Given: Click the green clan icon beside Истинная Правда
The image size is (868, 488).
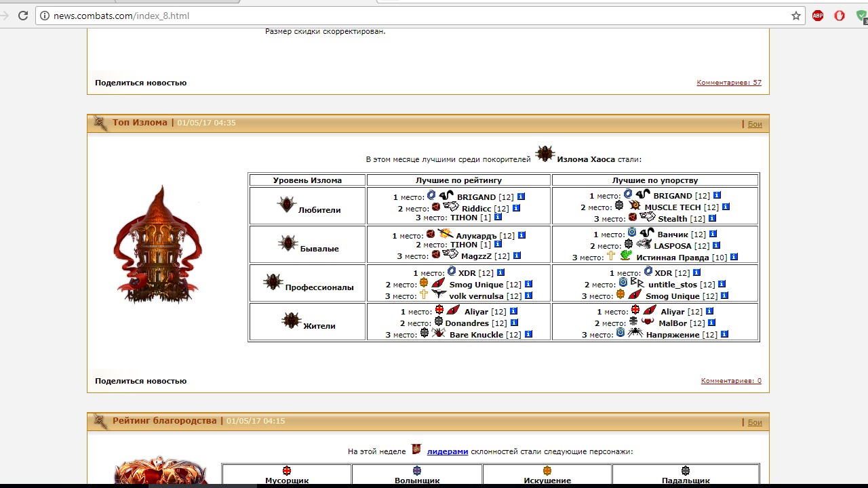Looking at the screenshot, I should 626,256.
